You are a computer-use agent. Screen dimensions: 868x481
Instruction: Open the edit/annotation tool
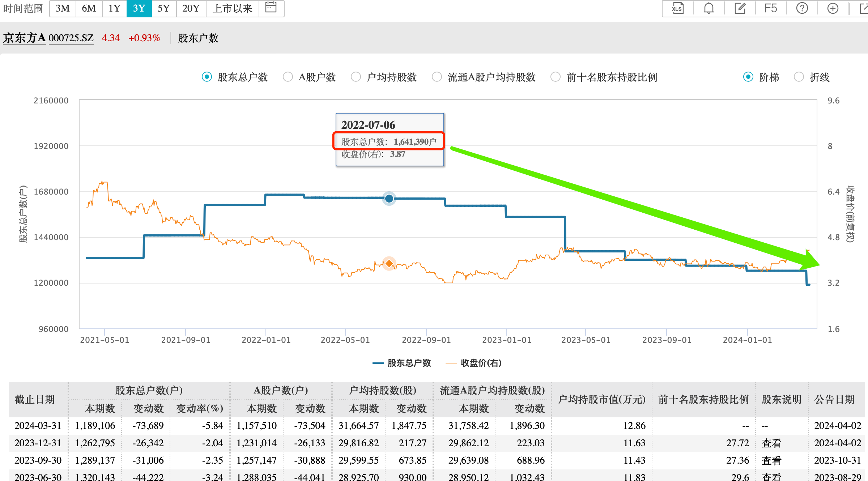pos(739,8)
